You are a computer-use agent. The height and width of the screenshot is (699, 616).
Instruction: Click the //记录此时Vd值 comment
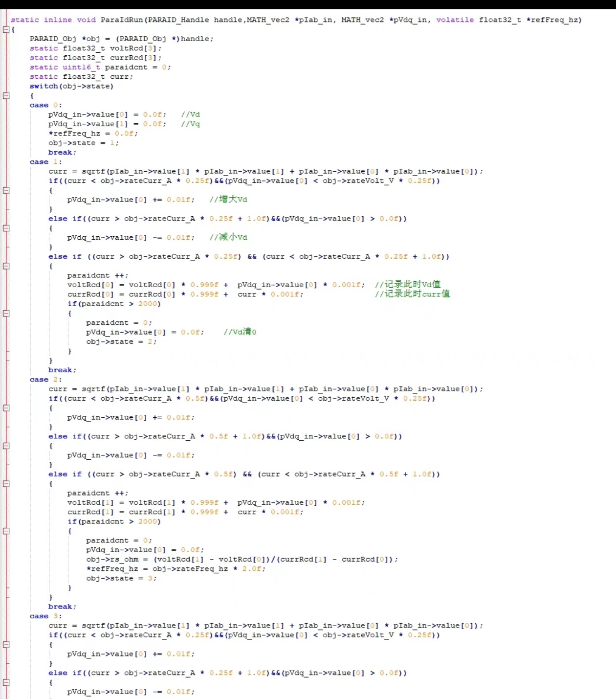[x=408, y=284]
